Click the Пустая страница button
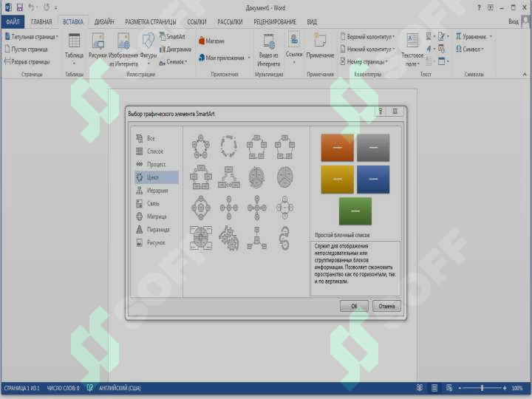This screenshot has height=399, width=532. [26, 50]
